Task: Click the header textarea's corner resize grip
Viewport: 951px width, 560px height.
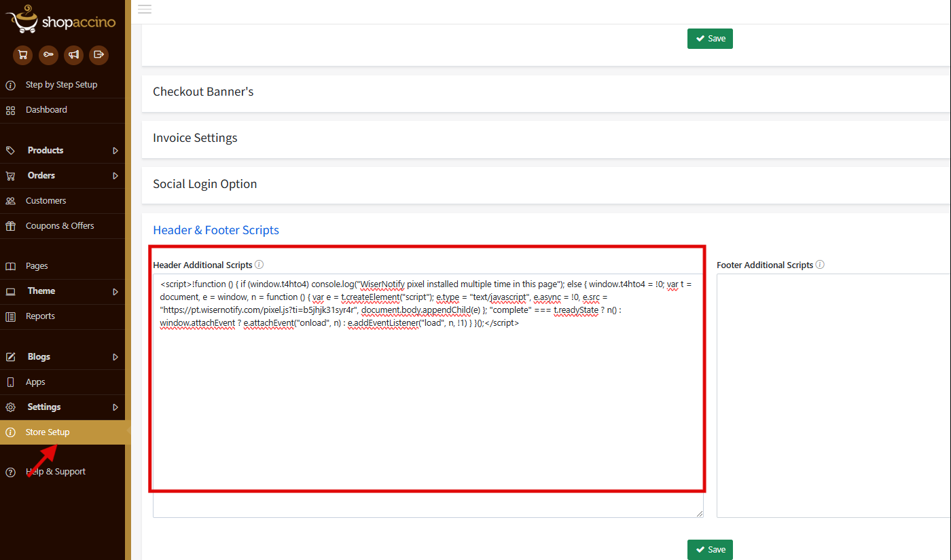Action: 699,513
